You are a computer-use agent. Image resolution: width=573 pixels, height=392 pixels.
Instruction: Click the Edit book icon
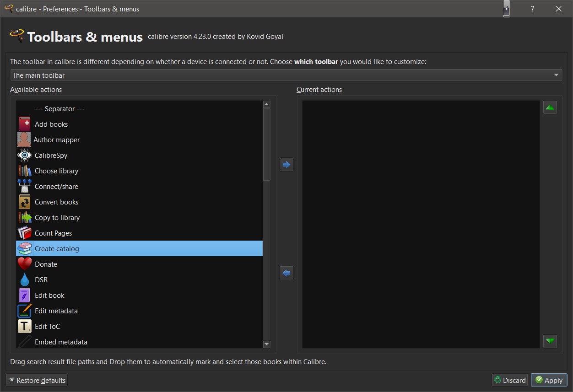coord(25,295)
